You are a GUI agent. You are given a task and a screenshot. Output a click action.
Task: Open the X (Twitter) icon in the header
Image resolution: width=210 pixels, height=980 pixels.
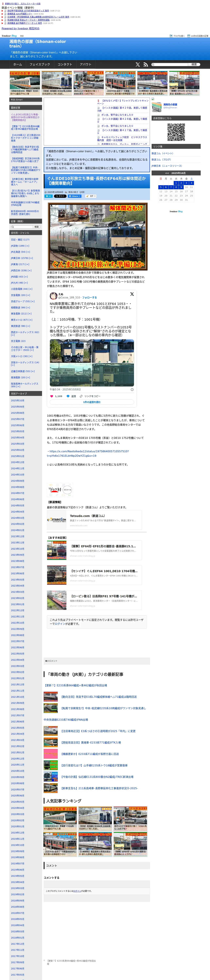tap(138, 65)
